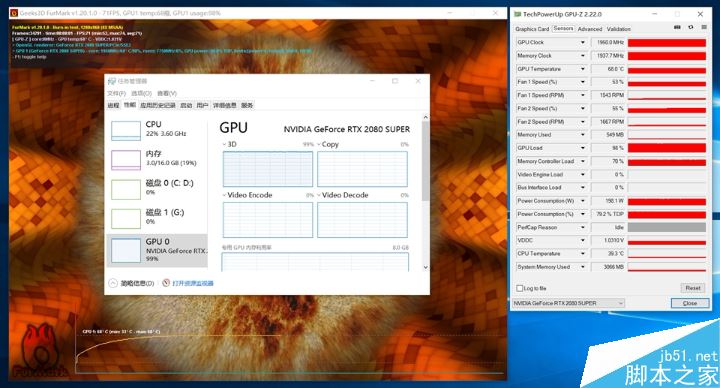Click the Task Manager title bar icon

coord(112,81)
